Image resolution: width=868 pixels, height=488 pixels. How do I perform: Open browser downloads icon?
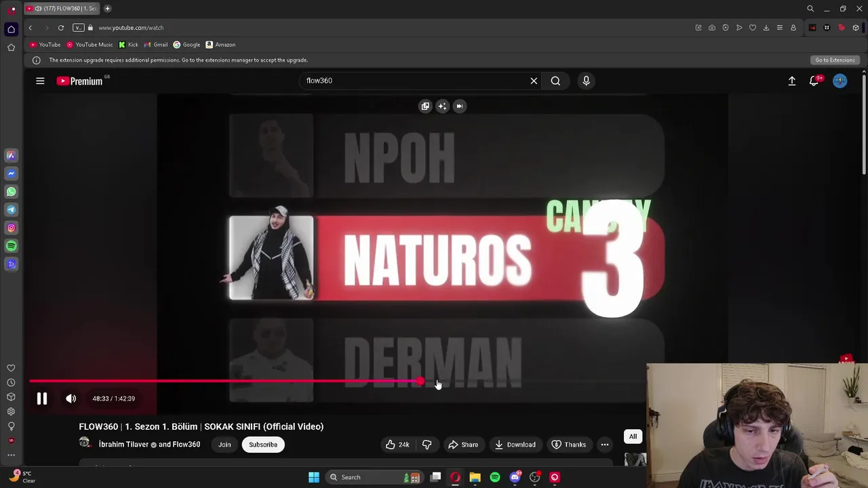(766, 28)
